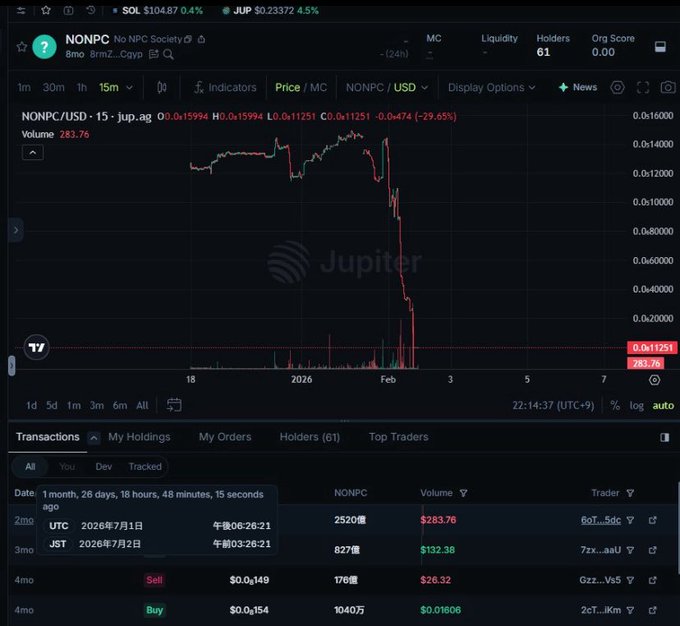Search token with magnifier next to address
Screen dimensions: 680x626
coord(168,54)
